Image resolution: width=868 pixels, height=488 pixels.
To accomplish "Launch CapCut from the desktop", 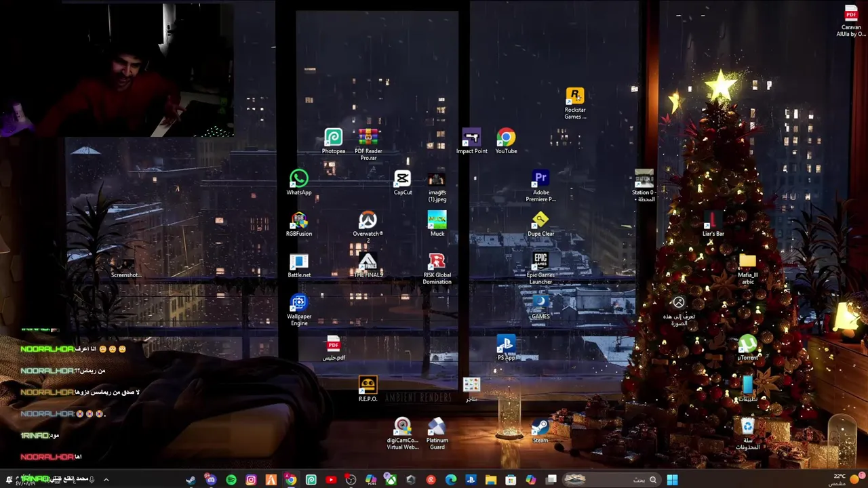I will pyautogui.click(x=403, y=183).
